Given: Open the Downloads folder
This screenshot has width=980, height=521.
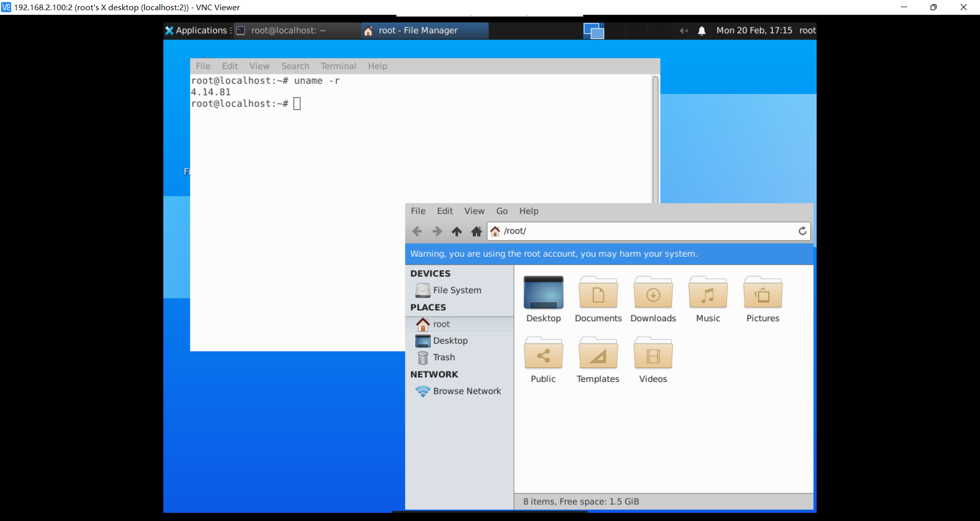Looking at the screenshot, I should click(653, 299).
